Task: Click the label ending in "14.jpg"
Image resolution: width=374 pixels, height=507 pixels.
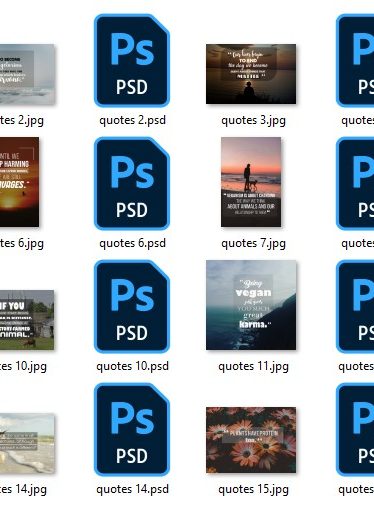Action: coord(23,489)
